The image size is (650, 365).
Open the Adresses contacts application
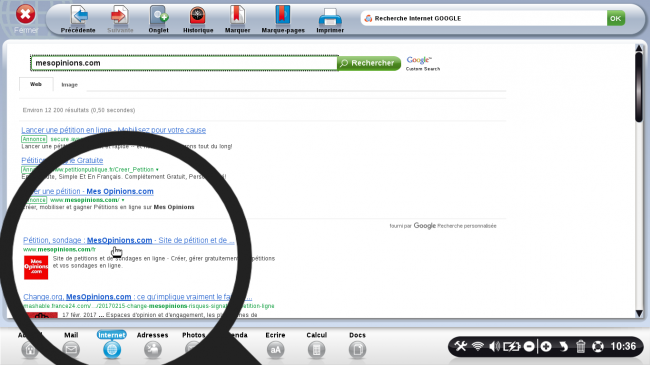pos(153,345)
